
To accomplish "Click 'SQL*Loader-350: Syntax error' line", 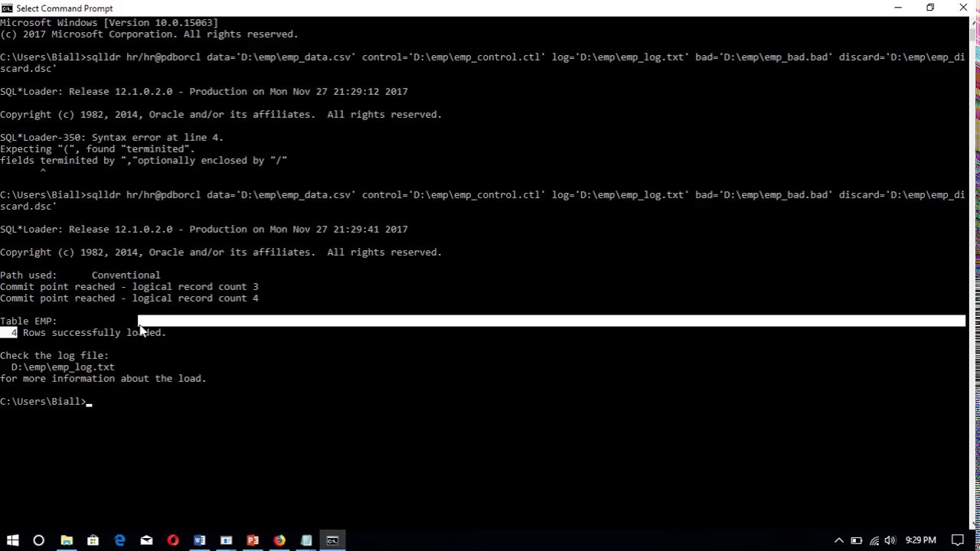I will tap(112, 137).
